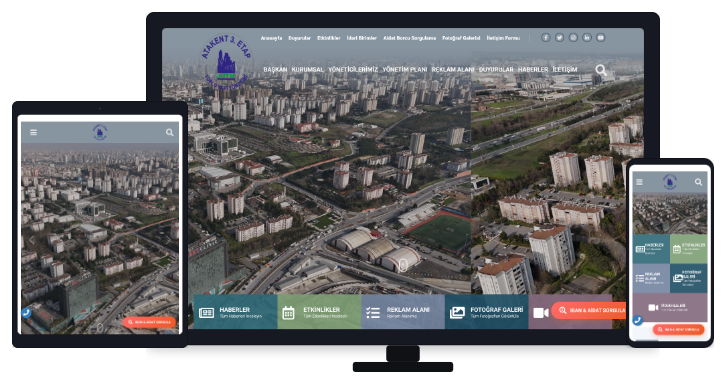726x384 pixels.
Task: Open WhatsApp social icon on desktop header
Action: tap(573, 38)
